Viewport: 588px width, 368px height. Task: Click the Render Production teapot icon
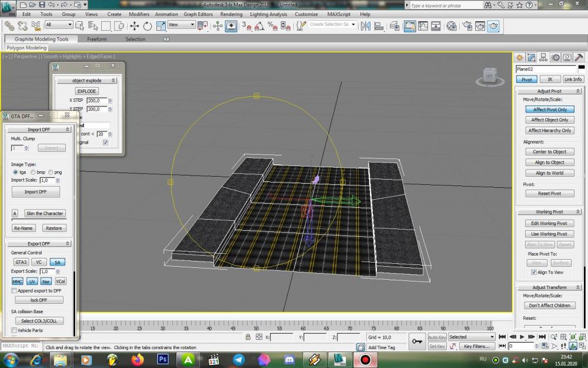point(493,26)
